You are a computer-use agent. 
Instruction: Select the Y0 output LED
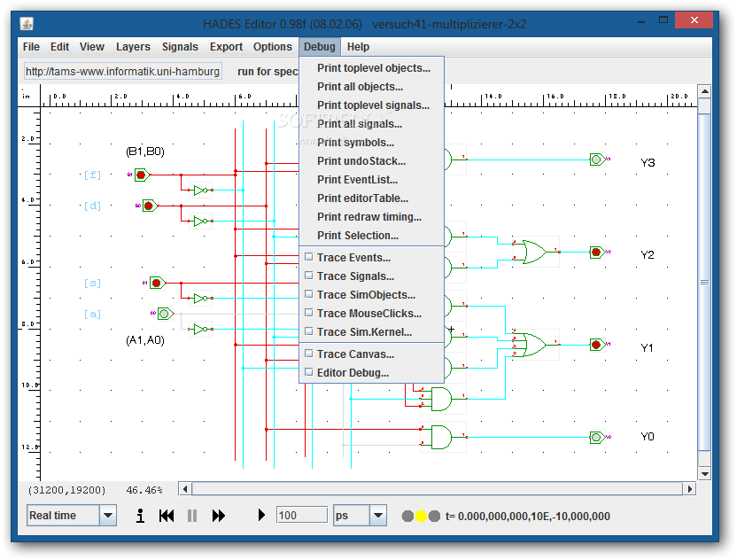[x=597, y=438]
